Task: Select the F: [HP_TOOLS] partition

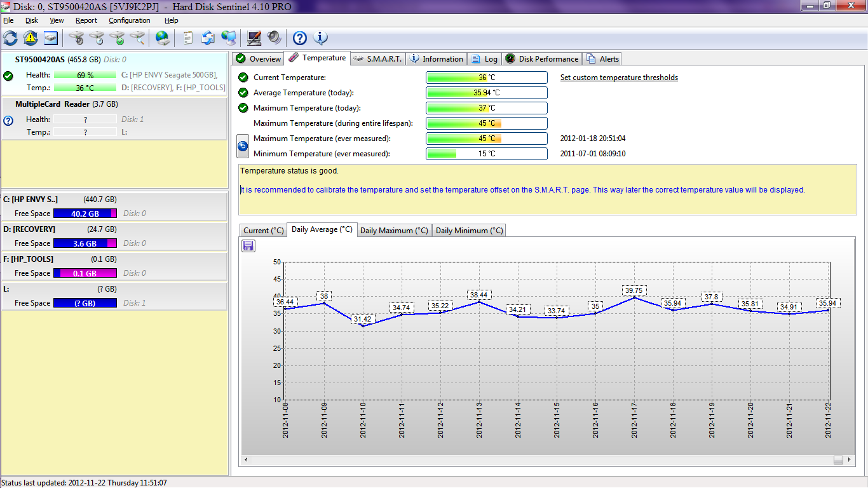Action: coord(114,266)
